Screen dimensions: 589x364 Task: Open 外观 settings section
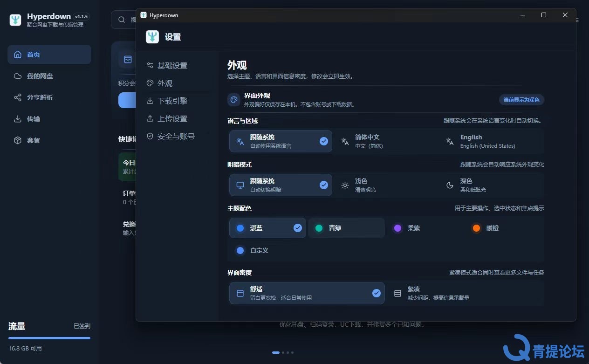[x=177, y=83]
